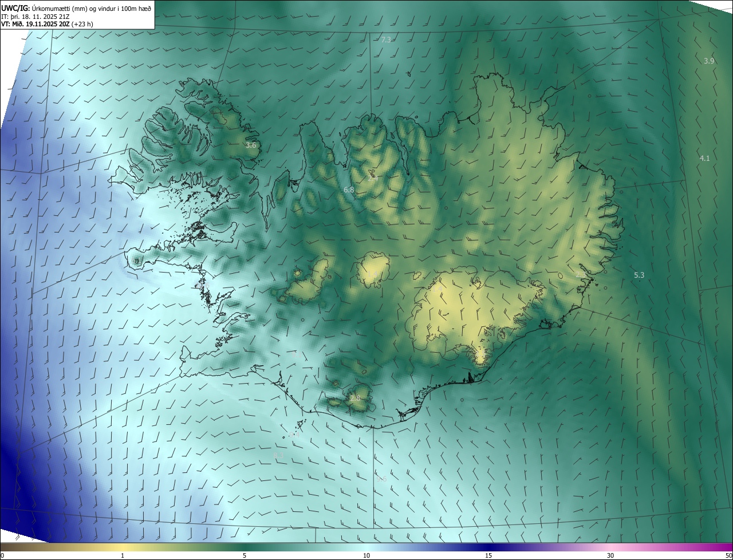The height and width of the screenshot is (560, 733).
Task: Click the 4.1 value label
Action: [x=704, y=158]
